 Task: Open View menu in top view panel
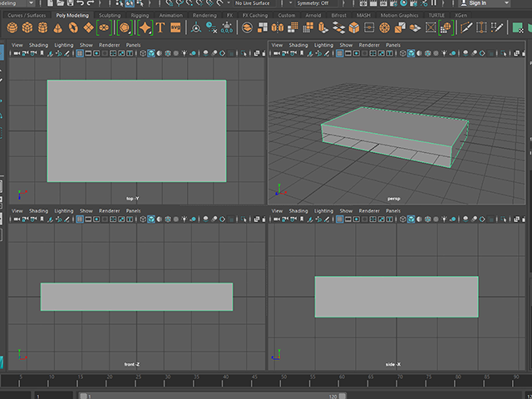point(17,45)
